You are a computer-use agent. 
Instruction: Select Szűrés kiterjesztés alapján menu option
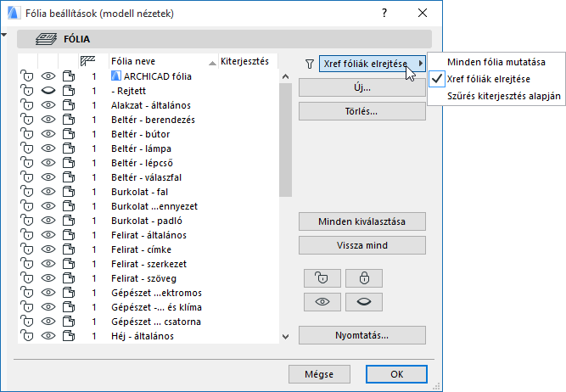pyautogui.click(x=504, y=96)
